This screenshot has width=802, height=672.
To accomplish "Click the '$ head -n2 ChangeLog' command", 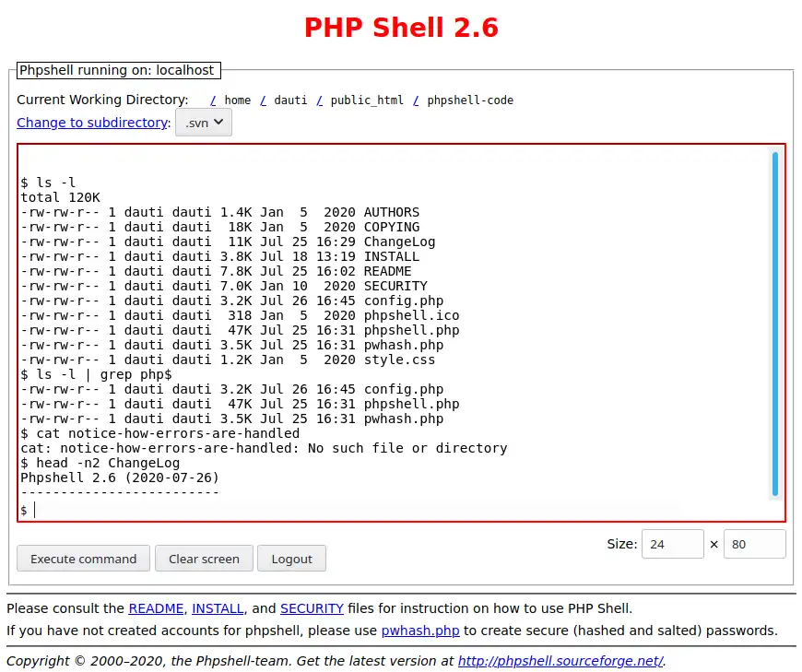I will (x=100, y=463).
